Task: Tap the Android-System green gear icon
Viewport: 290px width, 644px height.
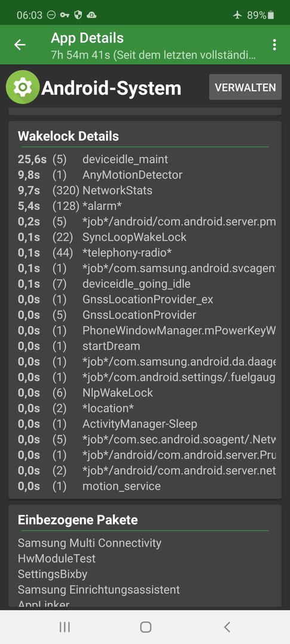Action: [23, 87]
